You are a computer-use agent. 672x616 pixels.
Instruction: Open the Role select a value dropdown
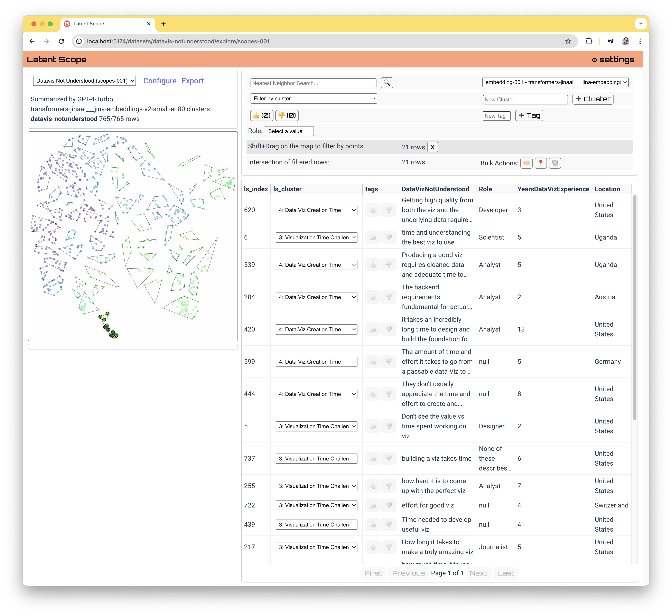[289, 131]
